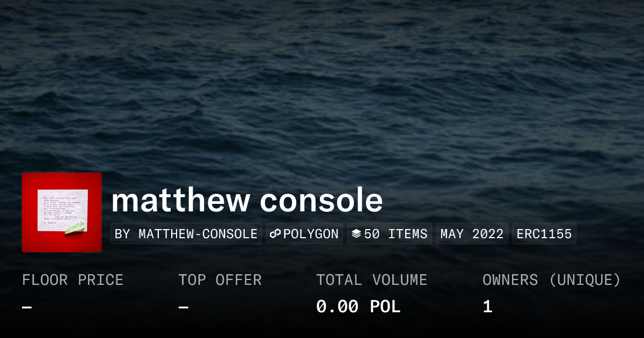
Task: Click the TOTAL VOLUME stat label
Action: [x=371, y=280]
